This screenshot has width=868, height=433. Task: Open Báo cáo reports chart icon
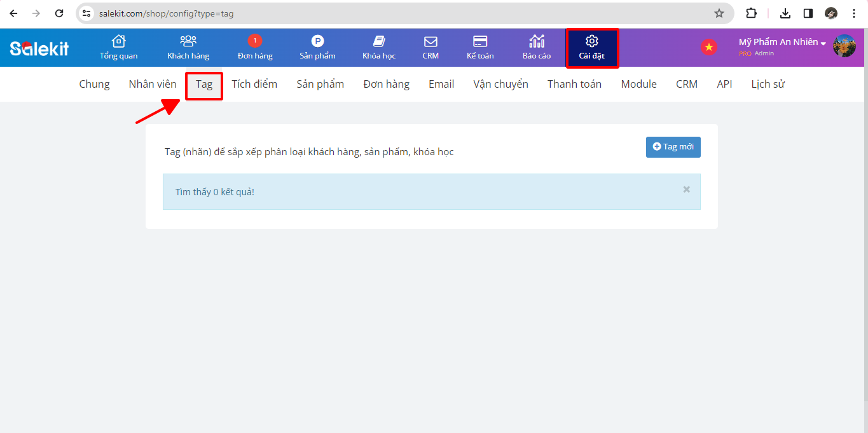[537, 42]
